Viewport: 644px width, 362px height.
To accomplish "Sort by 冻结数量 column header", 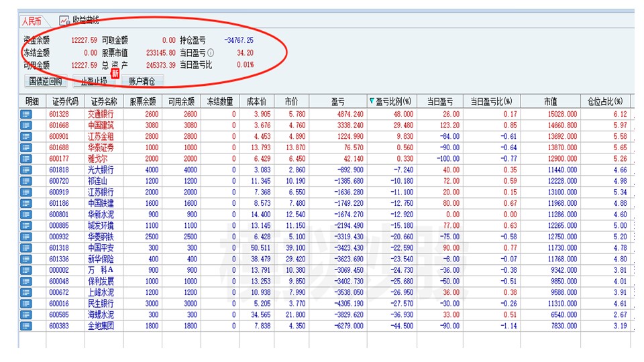I will click(220, 101).
